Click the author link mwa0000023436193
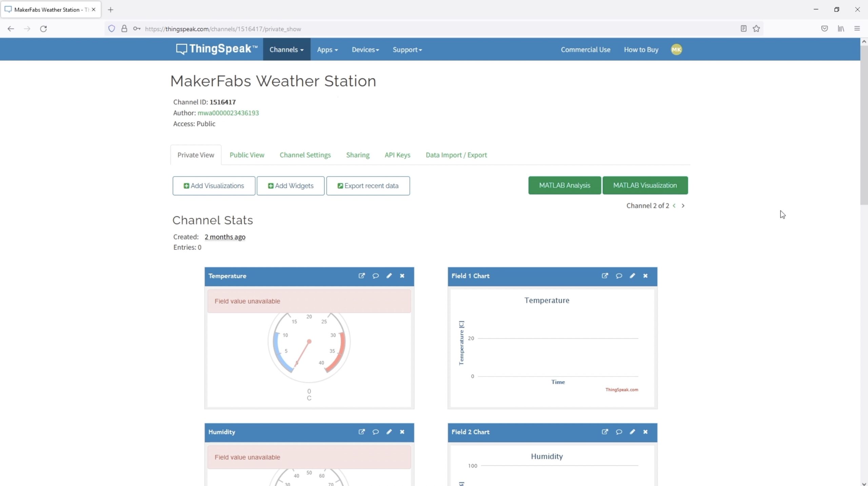 [x=228, y=113]
